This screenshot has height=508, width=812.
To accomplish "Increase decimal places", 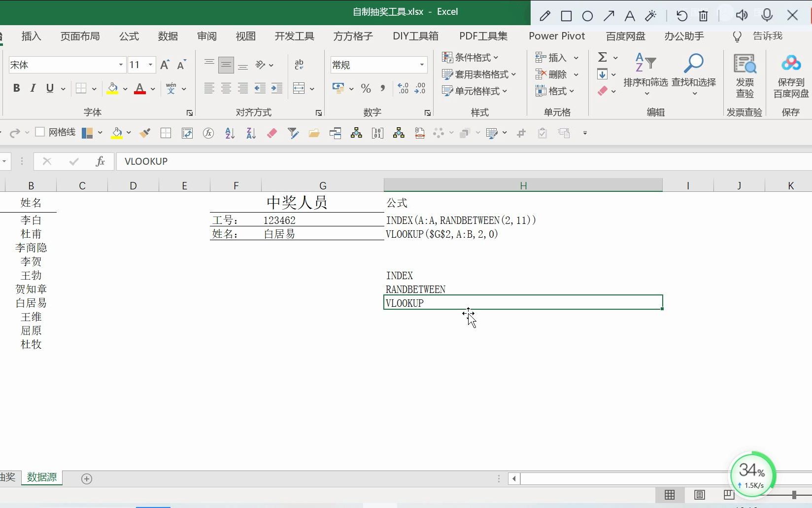I will point(403,89).
